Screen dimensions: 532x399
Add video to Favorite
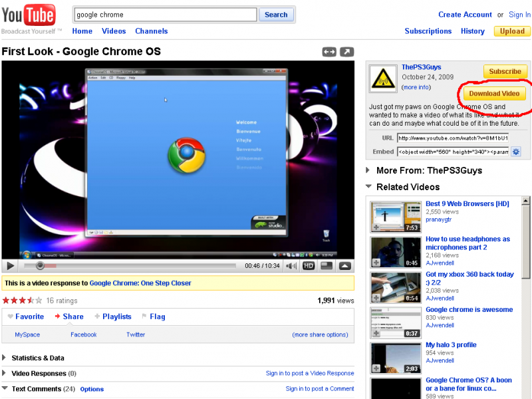coord(26,317)
